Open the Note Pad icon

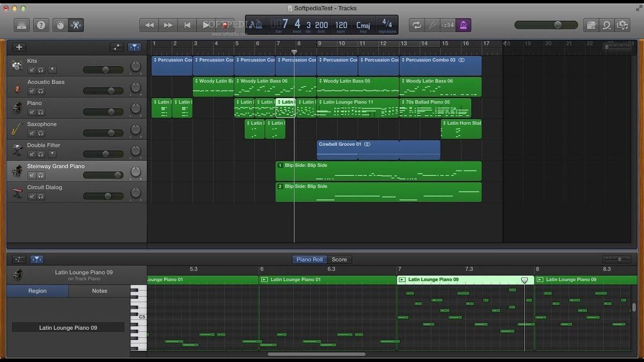(x=592, y=25)
